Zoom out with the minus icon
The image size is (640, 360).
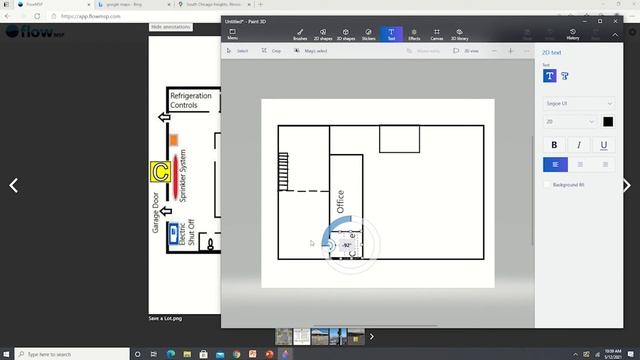pyautogui.click(x=494, y=51)
